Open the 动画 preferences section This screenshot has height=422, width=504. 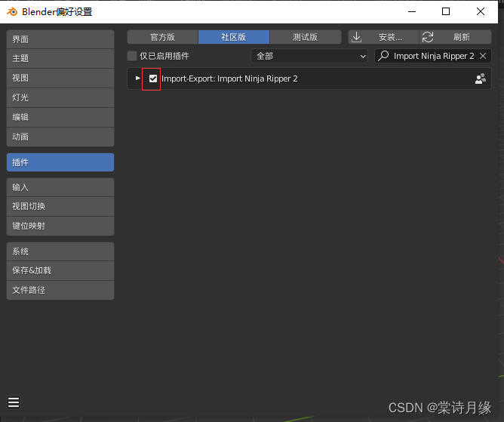coord(60,137)
